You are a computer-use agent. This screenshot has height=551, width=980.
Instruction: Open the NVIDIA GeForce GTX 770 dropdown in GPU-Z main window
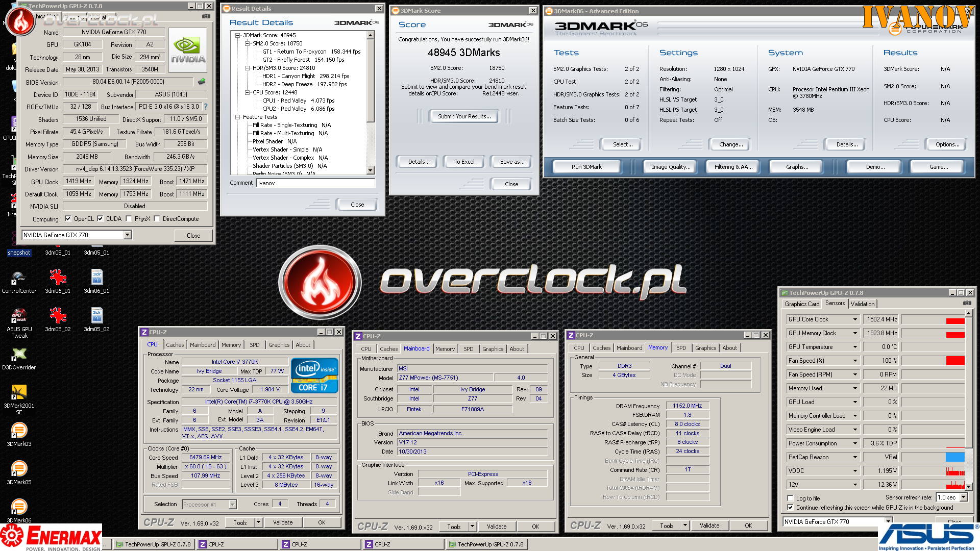[x=127, y=235]
